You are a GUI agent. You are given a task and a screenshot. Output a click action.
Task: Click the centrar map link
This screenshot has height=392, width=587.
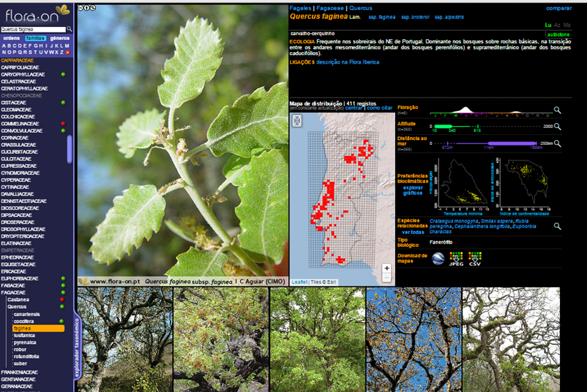click(x=354, y=108)
